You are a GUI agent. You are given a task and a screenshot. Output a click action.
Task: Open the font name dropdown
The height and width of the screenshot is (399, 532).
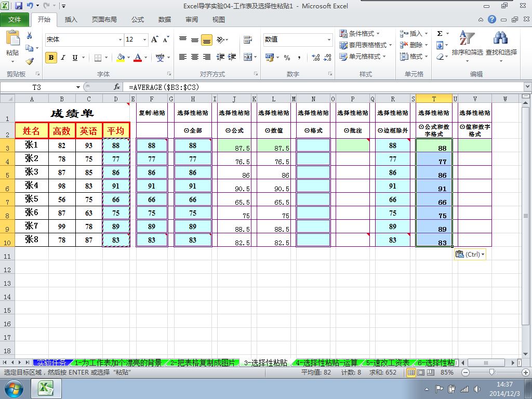click(120, 39)
